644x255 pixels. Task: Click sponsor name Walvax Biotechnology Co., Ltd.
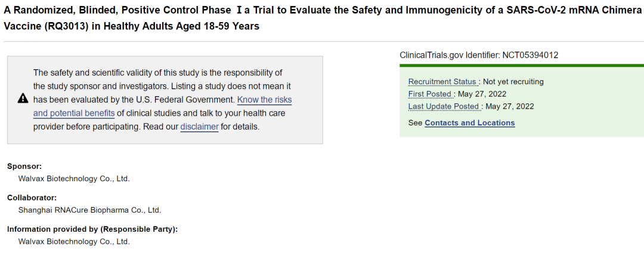coord(74,179)
